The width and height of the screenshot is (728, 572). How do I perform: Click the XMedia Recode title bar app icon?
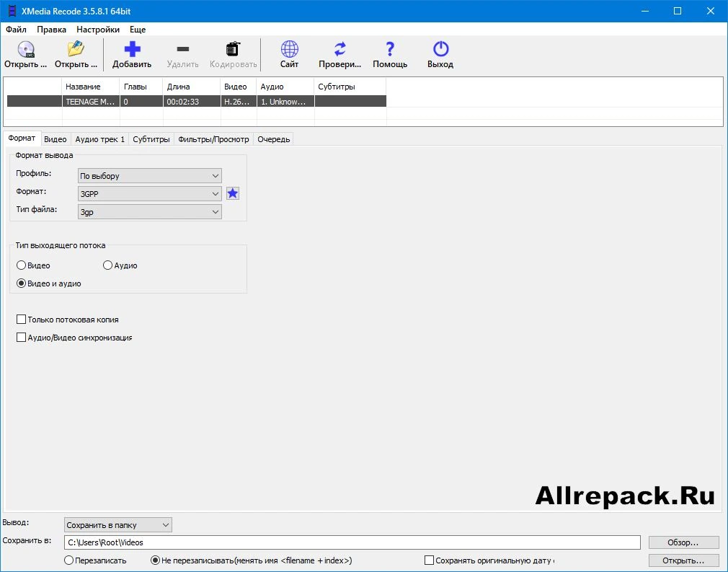pos(12,11)
